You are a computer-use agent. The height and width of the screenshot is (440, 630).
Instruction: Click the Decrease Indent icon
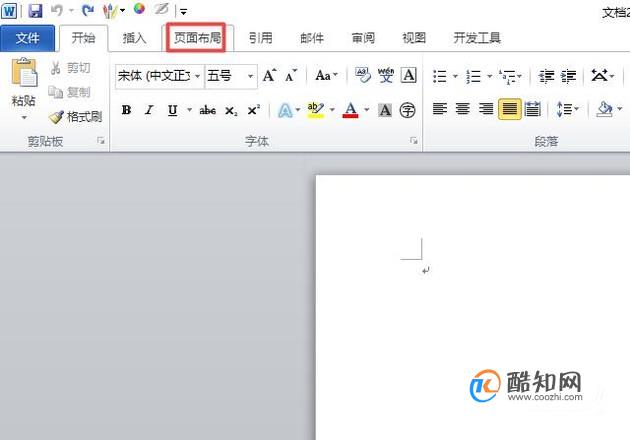[x=546, y=76]
